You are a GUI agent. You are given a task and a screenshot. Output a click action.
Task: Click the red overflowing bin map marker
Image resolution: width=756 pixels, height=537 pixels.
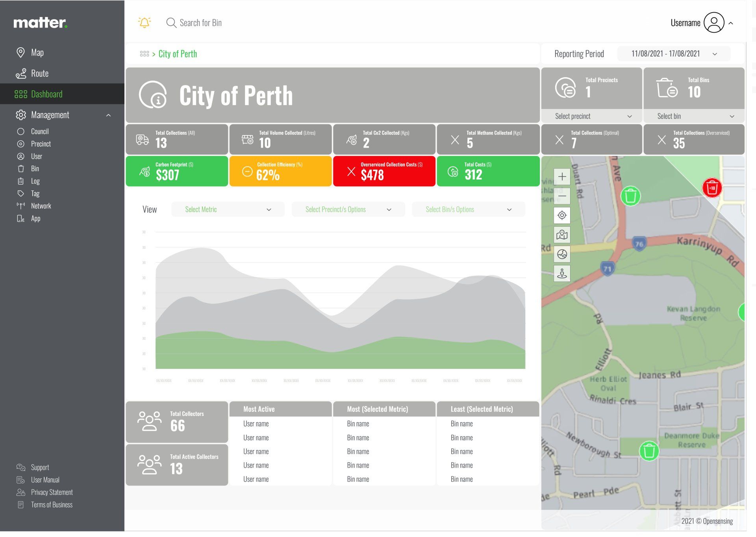tap(712, 188)
